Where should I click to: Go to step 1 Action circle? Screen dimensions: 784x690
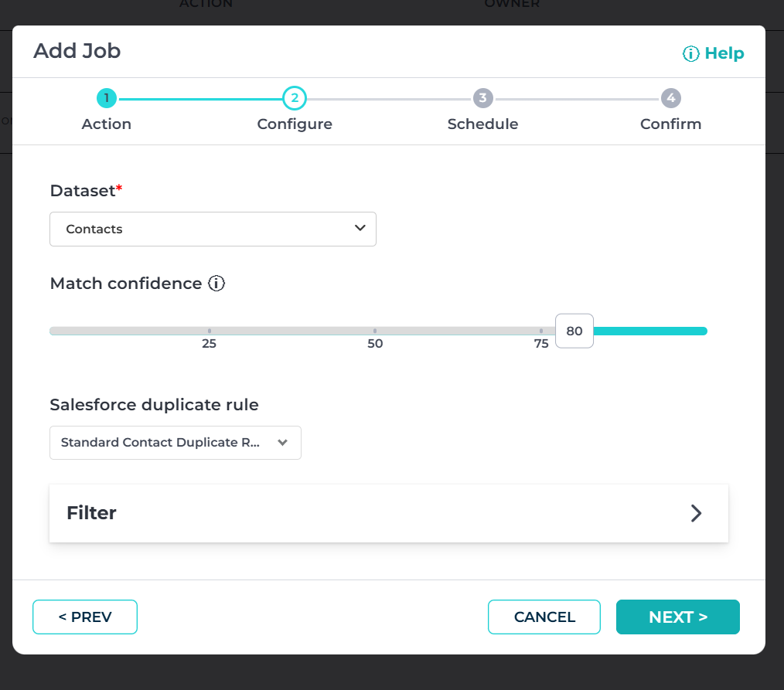coord(107,98)
